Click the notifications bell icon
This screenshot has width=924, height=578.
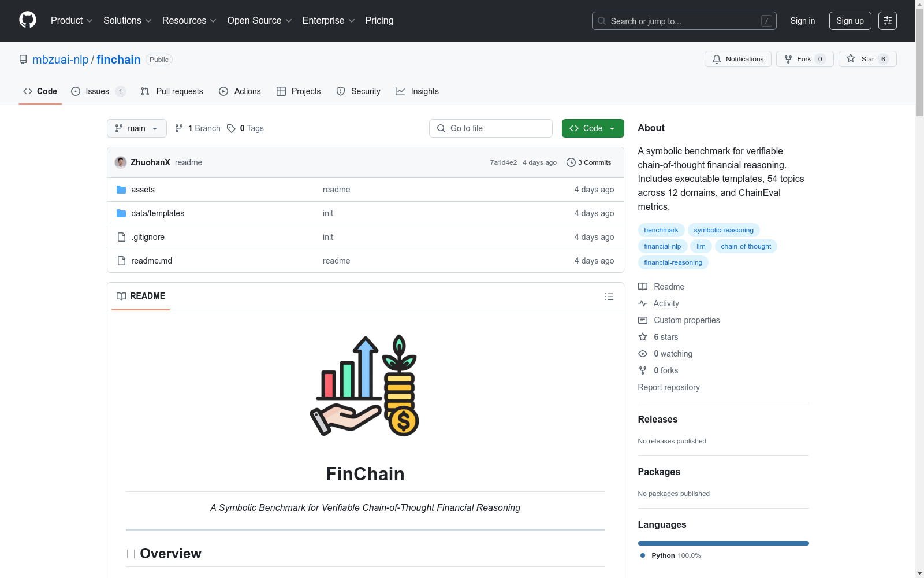point(717,59)
